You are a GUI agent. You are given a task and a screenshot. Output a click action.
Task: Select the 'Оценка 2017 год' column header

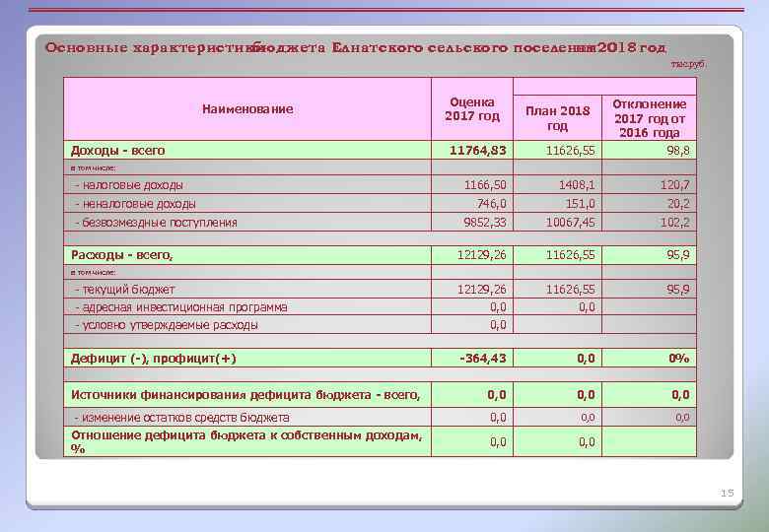pos(472,108)
